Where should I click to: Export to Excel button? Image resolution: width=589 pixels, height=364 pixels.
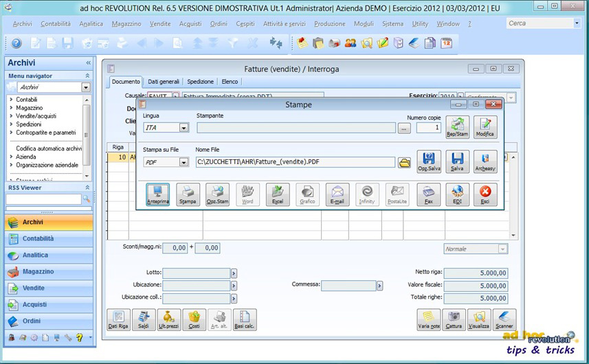278,194
